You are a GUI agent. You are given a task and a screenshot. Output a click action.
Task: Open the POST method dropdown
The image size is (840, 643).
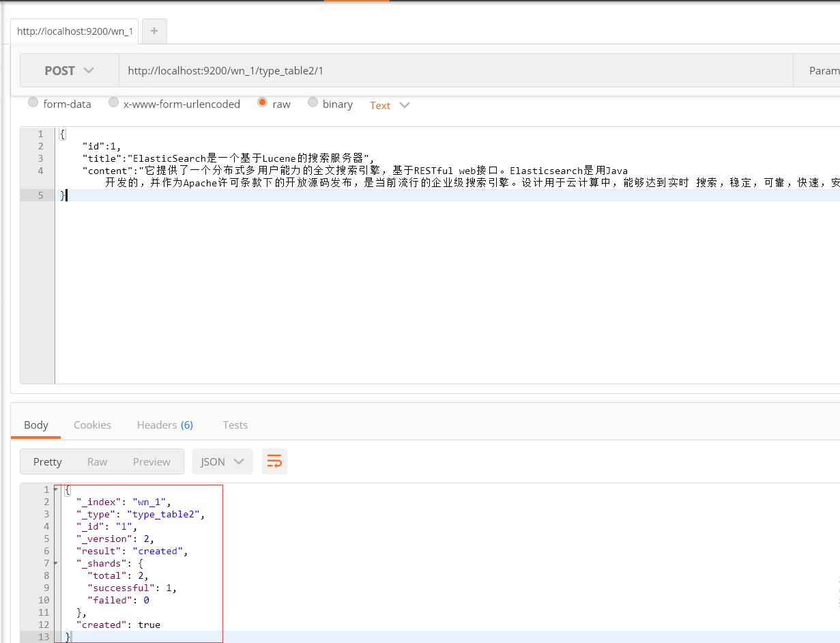point(70,70)
